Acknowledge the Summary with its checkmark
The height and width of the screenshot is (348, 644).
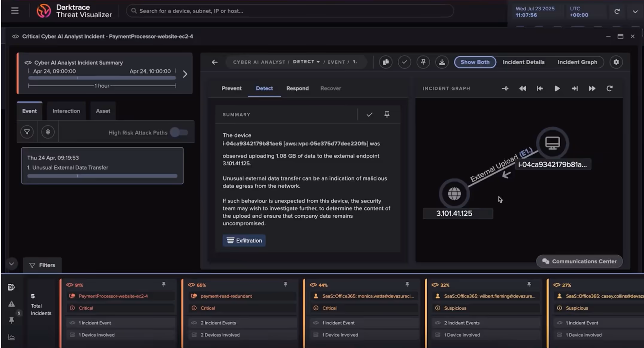[x=369, y=115]
